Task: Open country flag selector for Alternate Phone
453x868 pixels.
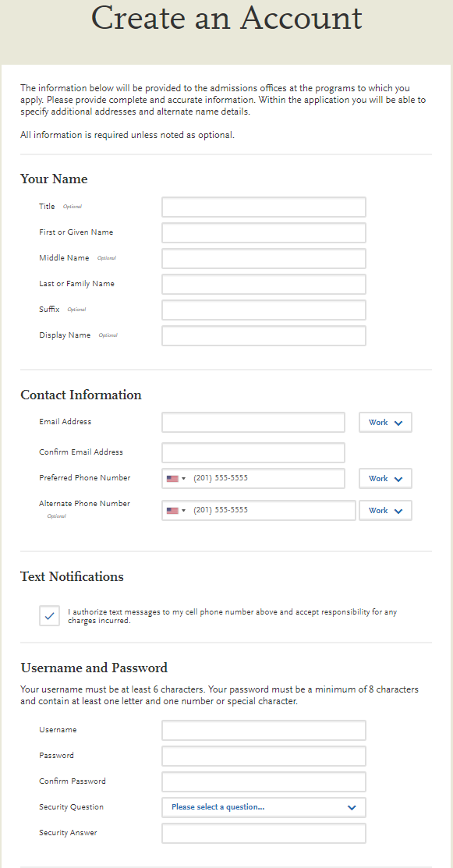Action: tap(176, 510)
